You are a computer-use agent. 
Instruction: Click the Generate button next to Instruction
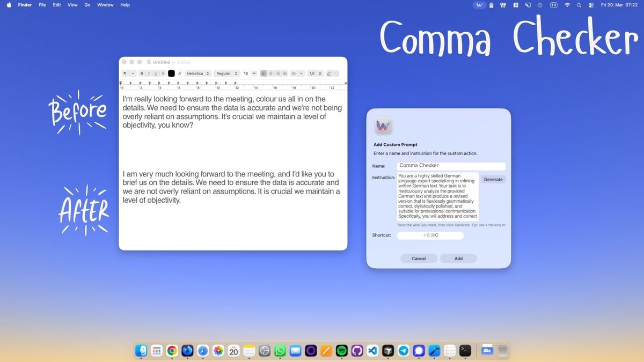click(493, 180)
